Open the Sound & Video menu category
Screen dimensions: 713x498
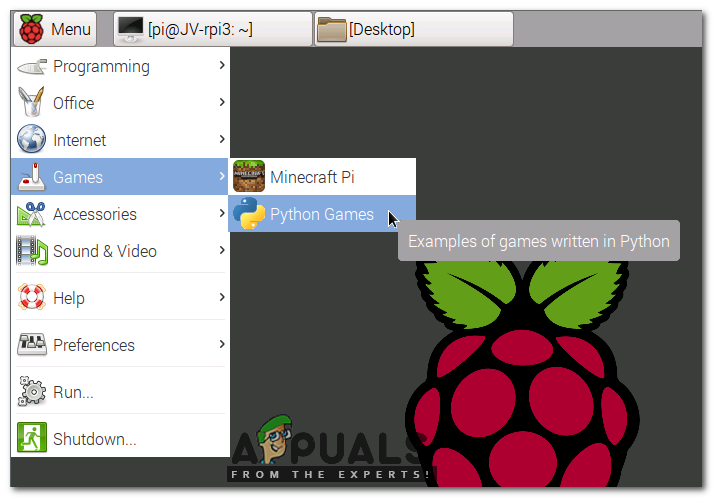120,251
